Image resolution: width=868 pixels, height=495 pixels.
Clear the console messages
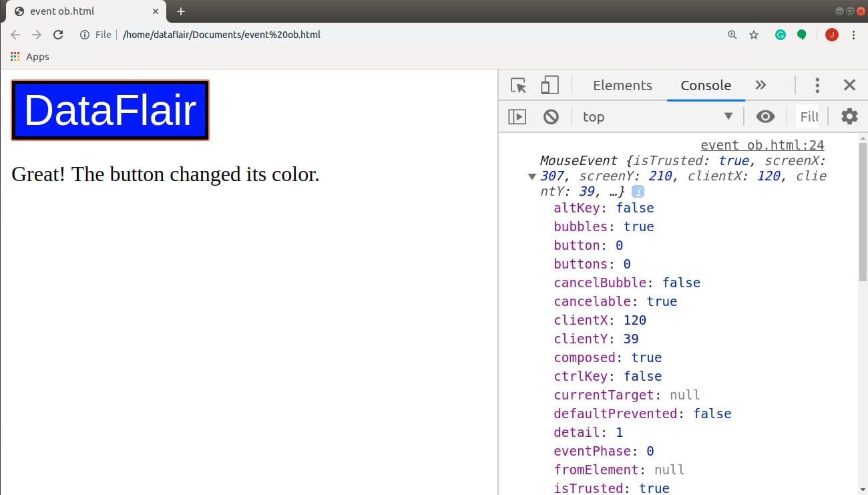(x=550, y=116)
